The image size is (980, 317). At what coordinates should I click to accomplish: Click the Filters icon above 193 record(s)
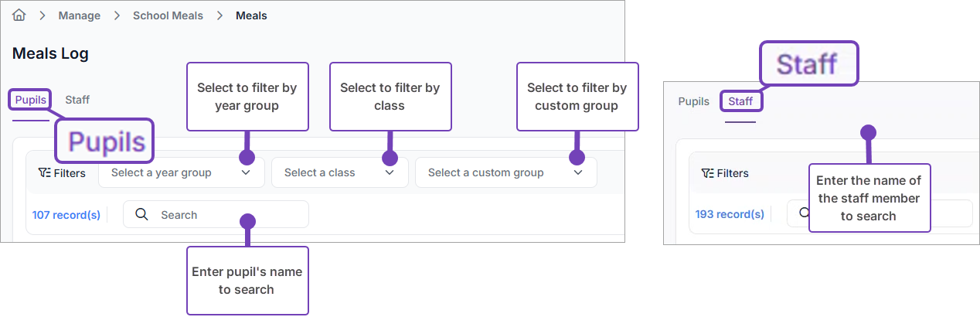pos(707,173)
